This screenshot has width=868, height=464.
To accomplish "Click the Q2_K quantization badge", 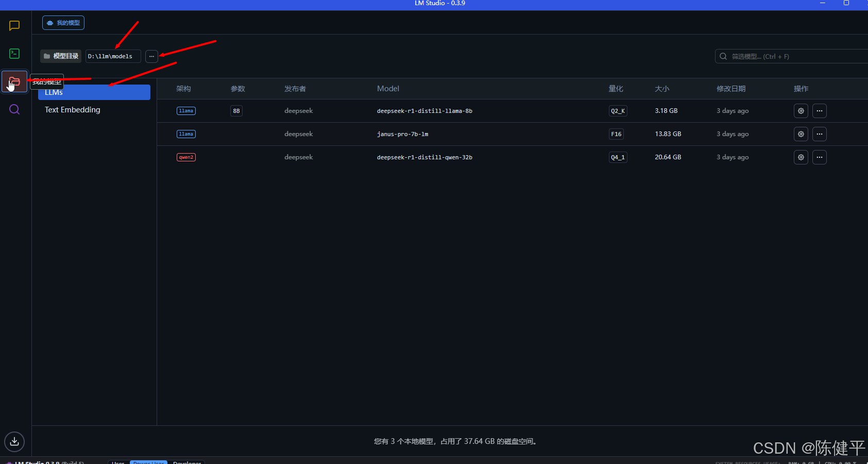I will pos(618,111).
